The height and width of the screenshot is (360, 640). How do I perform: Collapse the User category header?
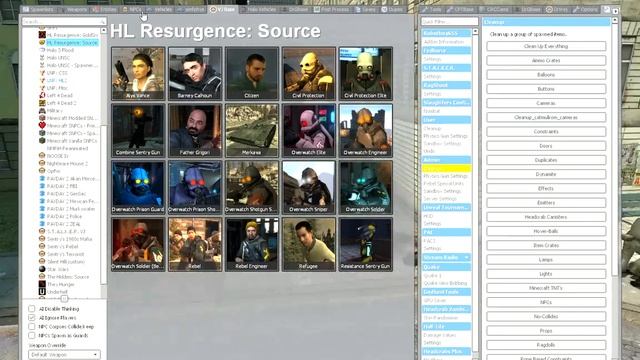tap(446, 120)
